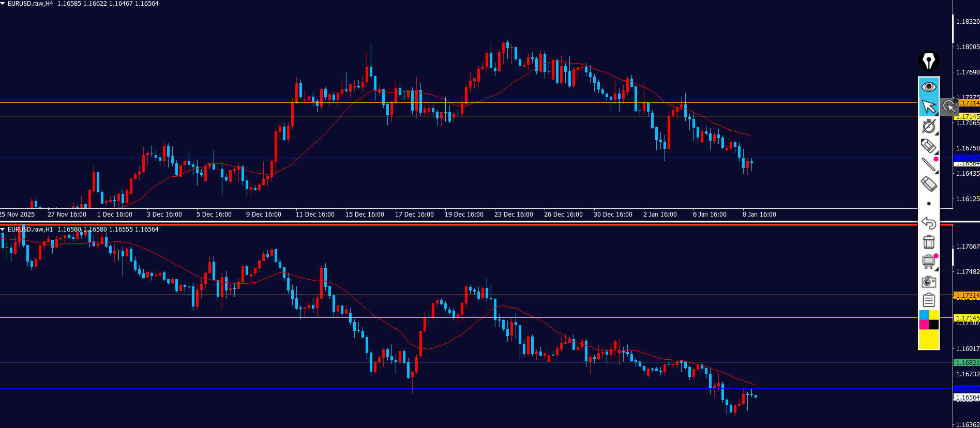Screen dimensions: 980x428
Task: Pick the cyan color swatch
Action: 924,315
